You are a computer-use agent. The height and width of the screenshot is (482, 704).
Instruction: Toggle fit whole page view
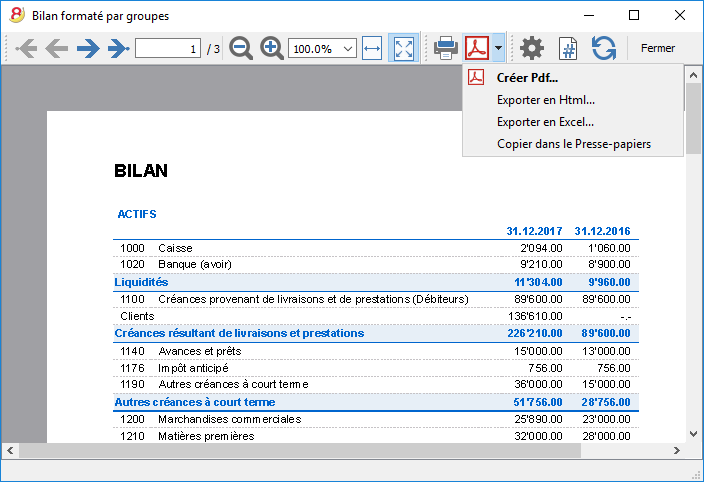pyautogui.click(x=403, y=48)
